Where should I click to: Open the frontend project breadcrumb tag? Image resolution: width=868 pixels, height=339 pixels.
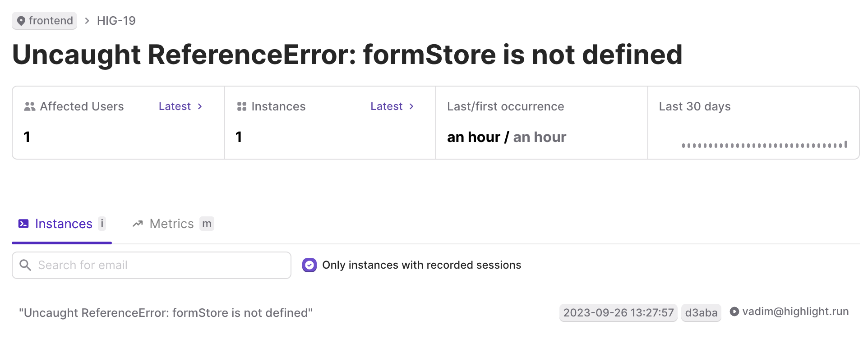[45, 21]
